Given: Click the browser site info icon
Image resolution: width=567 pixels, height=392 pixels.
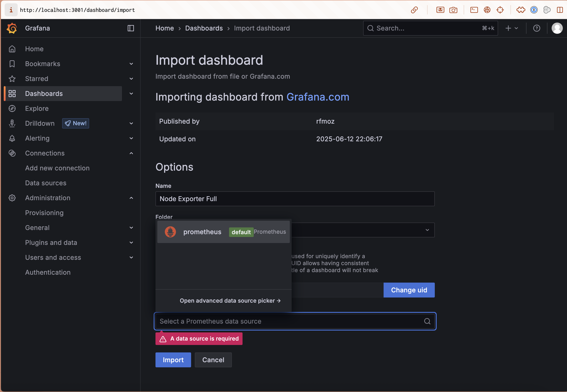Looking at the screenshot, I should pos(11,10).
